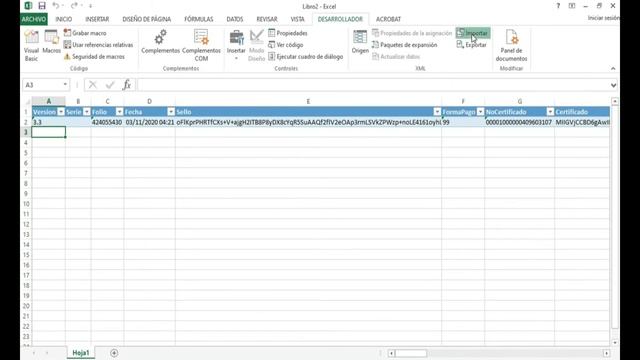Click Ver código
Image resolution: width=640 pixels, height=360 pixels.
pos(285,45)
